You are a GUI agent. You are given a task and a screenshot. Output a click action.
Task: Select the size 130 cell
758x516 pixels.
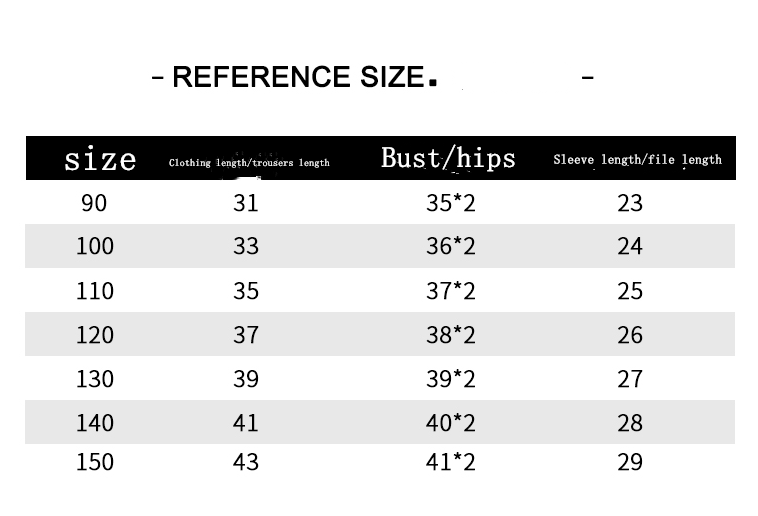point(95,379)
